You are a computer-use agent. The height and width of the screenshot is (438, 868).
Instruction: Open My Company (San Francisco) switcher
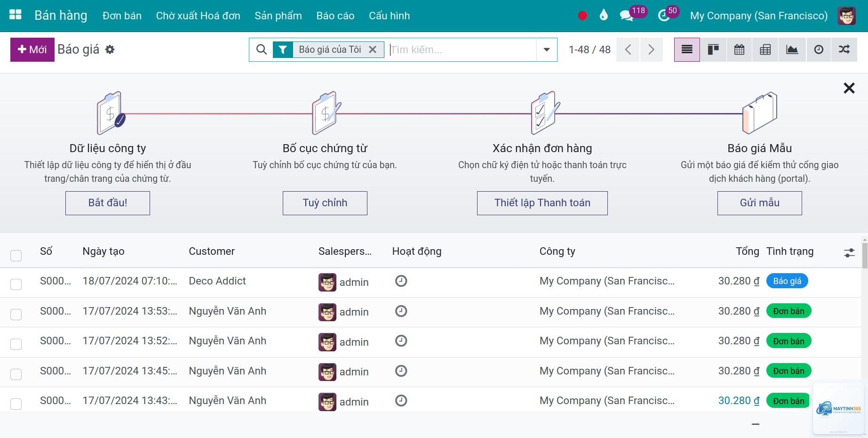[759, 16]
